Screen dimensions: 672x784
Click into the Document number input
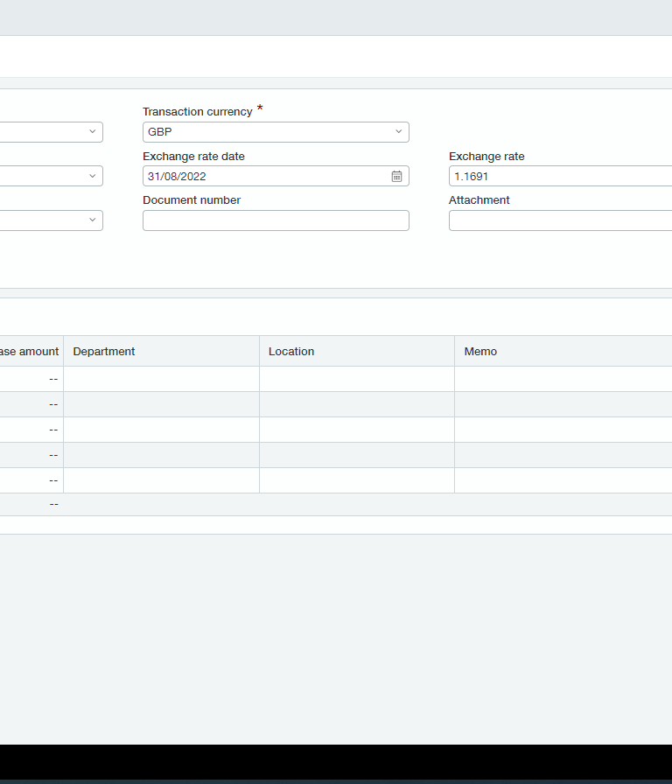(x=276, y=220)
